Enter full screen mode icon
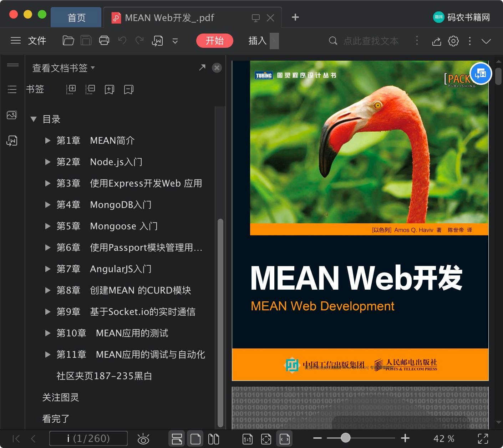 click(x=483, y=439)
